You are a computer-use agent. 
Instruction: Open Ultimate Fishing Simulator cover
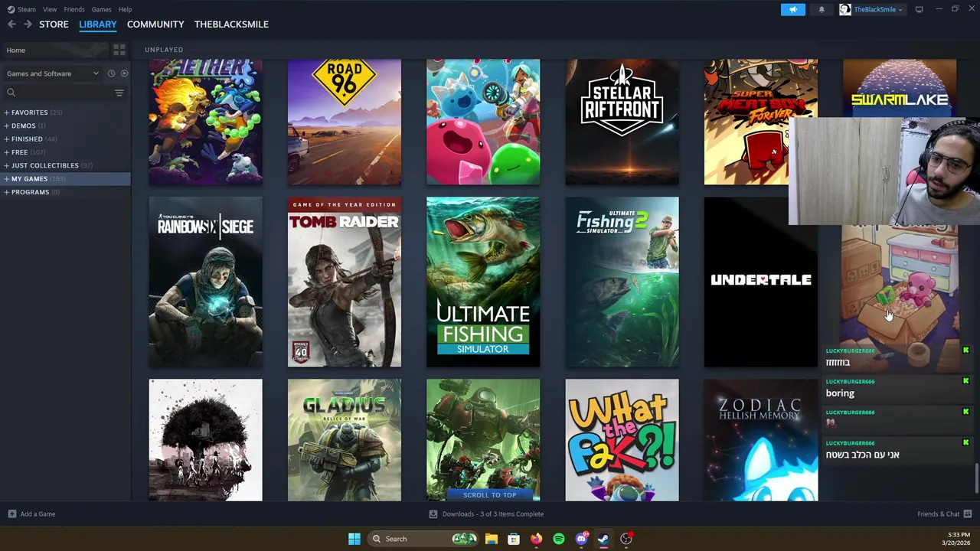[483, 282]
